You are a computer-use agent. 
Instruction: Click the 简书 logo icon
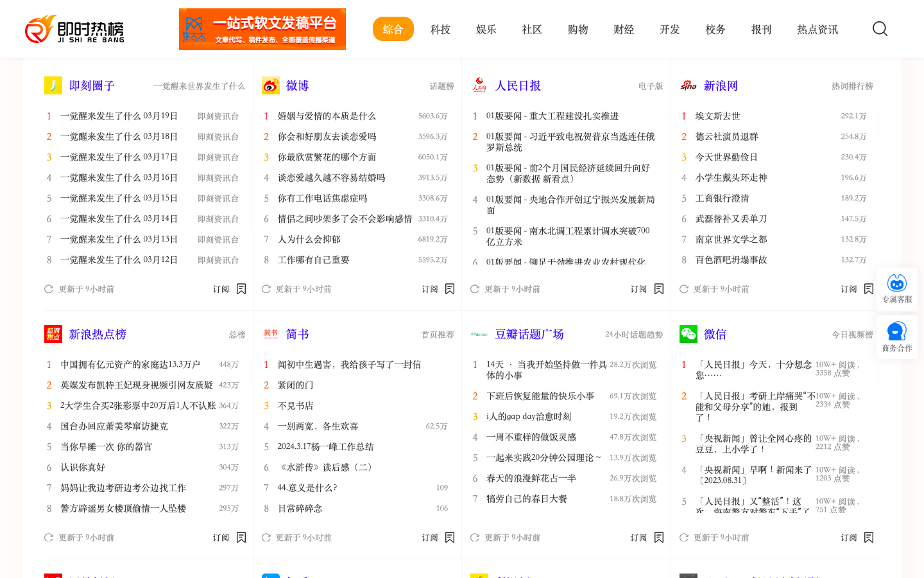pos(271,334)
